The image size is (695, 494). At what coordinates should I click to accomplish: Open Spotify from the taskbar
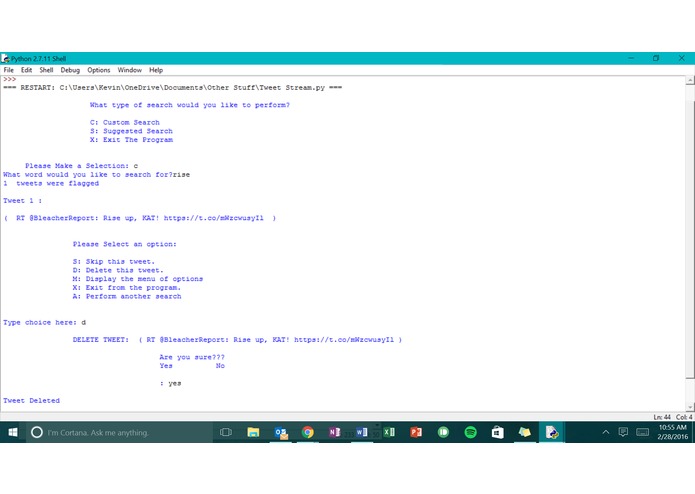tap(470, 432)
